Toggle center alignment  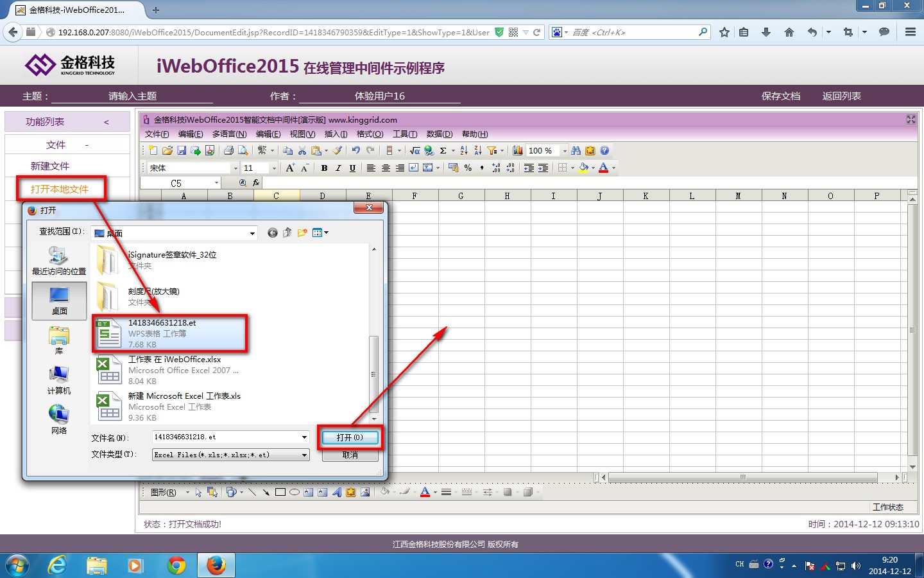point(385,168)
